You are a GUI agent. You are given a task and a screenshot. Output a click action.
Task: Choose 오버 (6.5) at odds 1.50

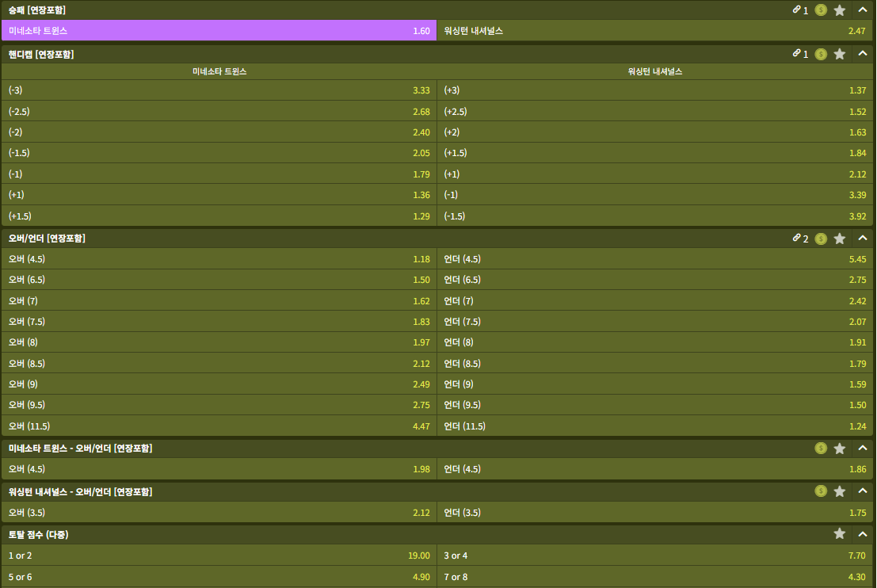click(219, 280)
